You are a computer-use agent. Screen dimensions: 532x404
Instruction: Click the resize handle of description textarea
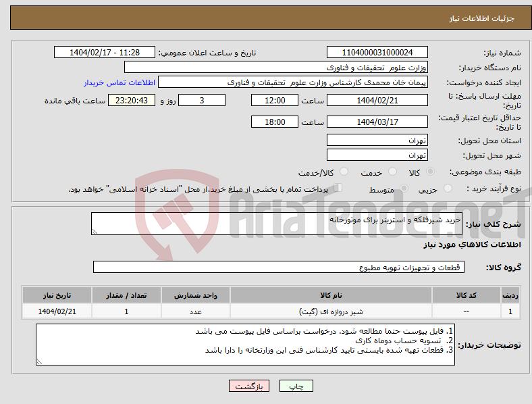tap(95, 232)
